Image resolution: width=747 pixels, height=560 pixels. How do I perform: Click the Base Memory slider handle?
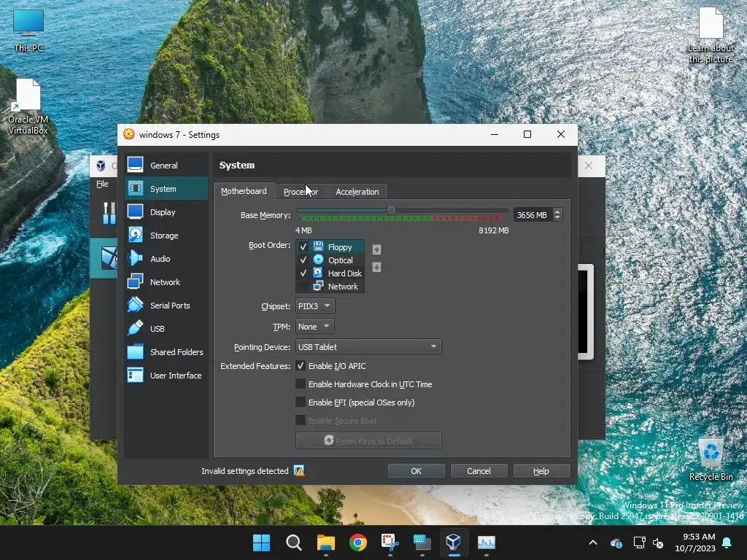coord(391,210)
